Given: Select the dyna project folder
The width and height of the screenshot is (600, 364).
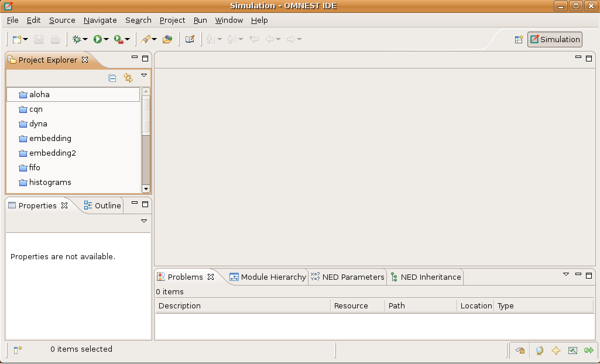Looking at the screenshot, I should point(73,124).
